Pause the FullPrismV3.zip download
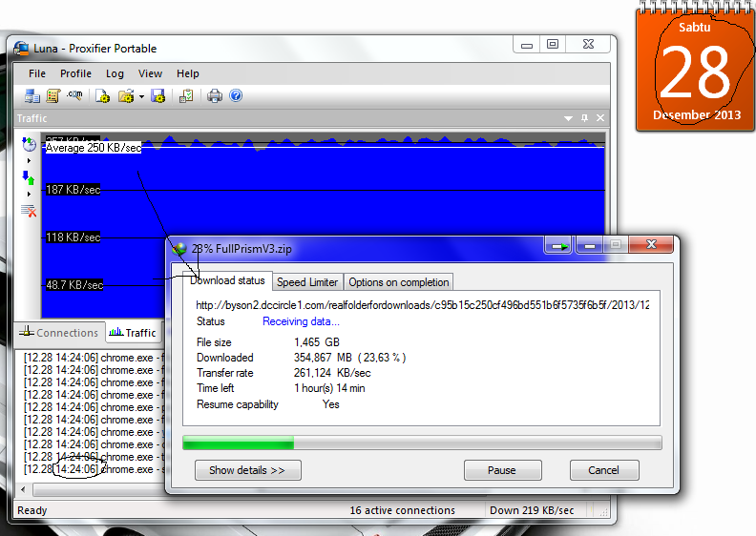 (x=502, y=470)
